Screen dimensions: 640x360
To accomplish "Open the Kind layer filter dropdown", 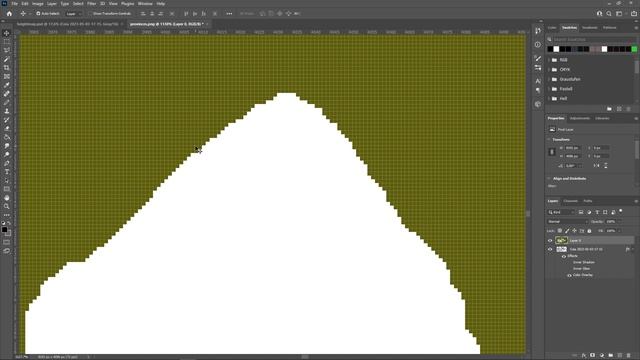I will coord(561,212).
